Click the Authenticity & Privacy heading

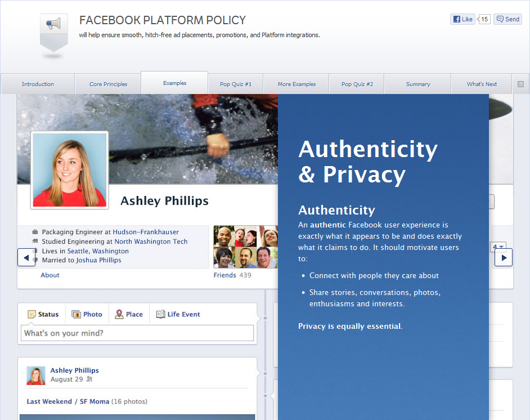[368, 162]
